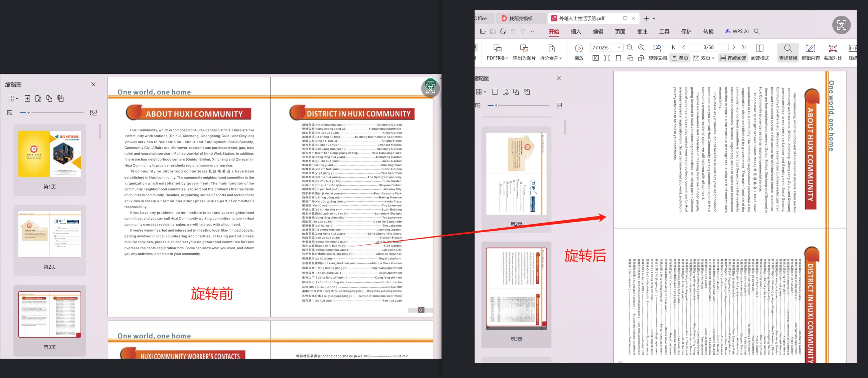
Task: Insert page icon in right thumbnail panel
Action: click(x=495, y=92)
